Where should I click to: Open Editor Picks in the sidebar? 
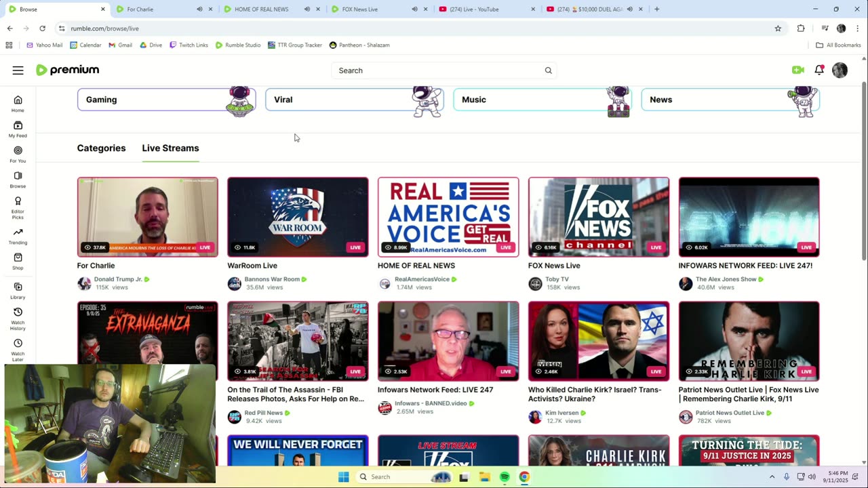(18, 208)
